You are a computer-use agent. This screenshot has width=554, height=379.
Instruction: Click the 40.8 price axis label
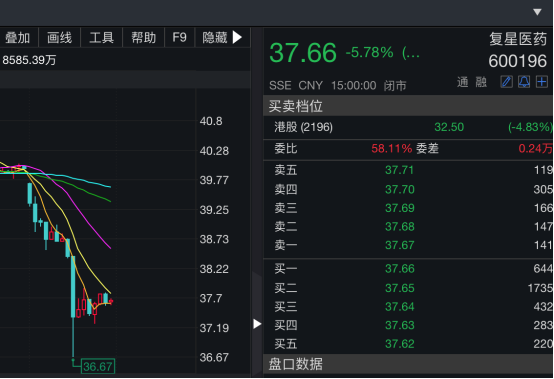pos(211,121)
